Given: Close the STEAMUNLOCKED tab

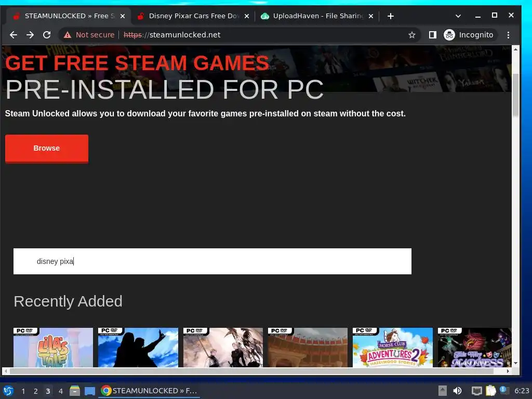Looking at the screenshot, I should (x=123, y=16).
